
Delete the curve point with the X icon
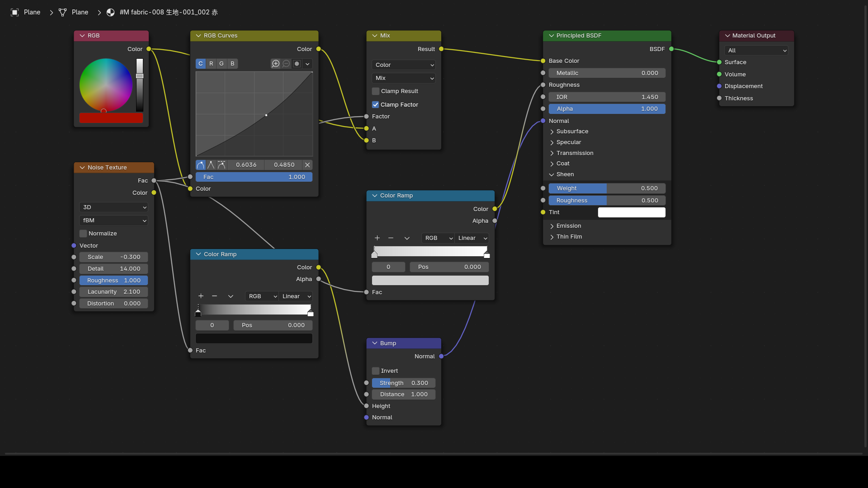307,165
